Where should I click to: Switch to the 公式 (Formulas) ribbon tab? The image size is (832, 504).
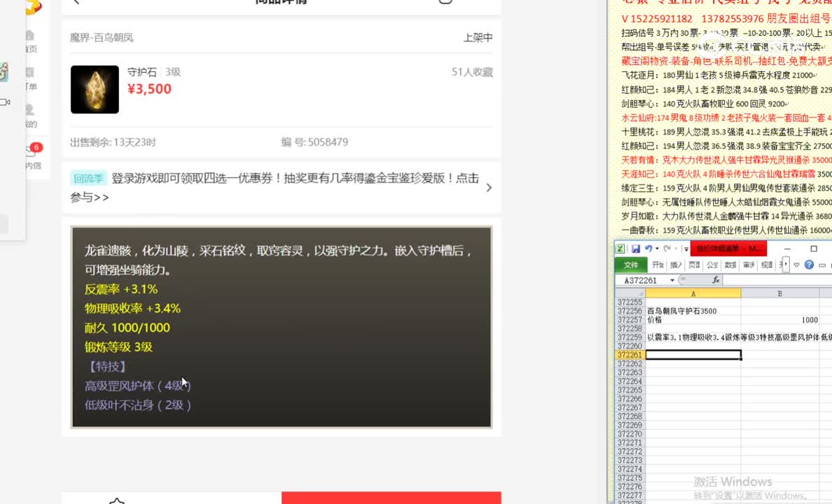coord(713,265)
